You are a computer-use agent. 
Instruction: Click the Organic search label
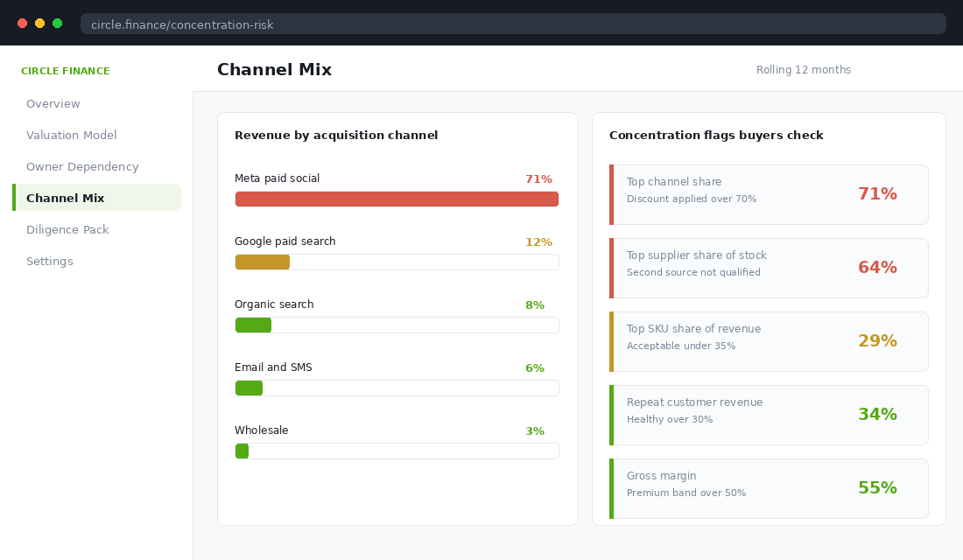pos(274,304)
